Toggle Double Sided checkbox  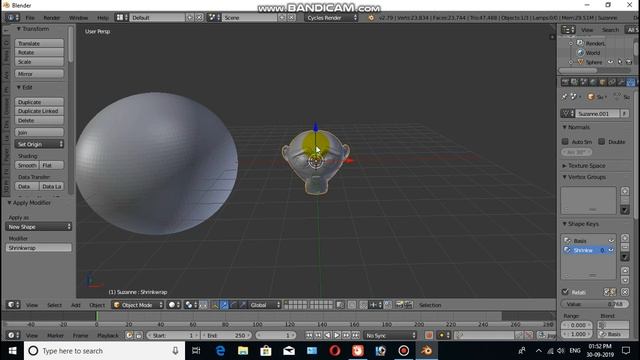coord(602,142)
